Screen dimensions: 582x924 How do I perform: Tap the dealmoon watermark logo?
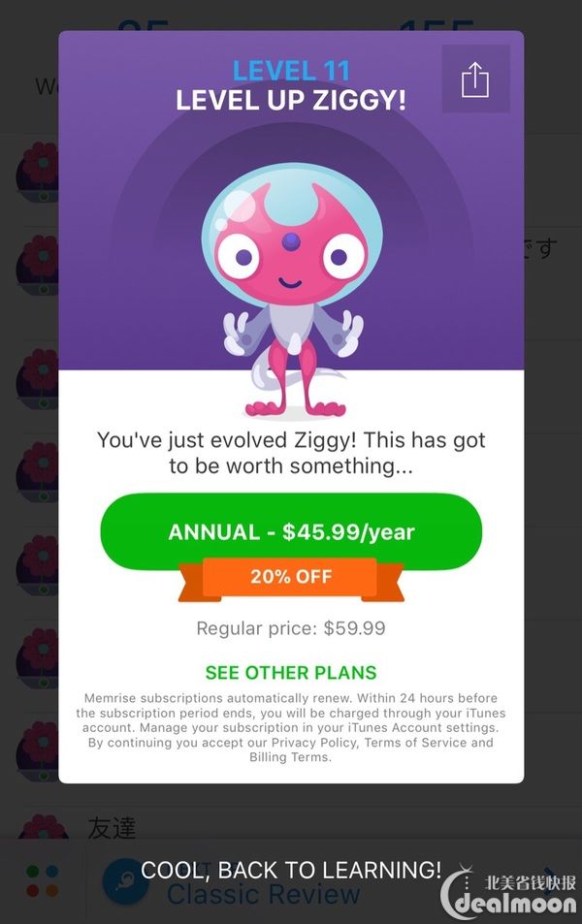click(x=510, y=891)
